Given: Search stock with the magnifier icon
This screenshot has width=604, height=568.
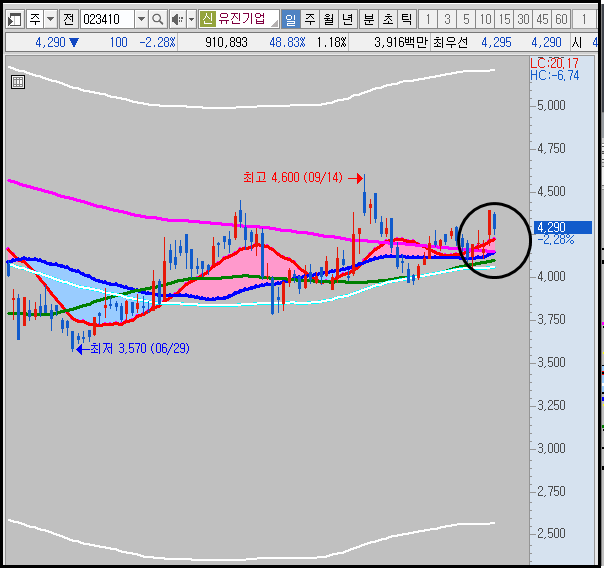Looking at the screenshot, I should (x=157, y=19).
